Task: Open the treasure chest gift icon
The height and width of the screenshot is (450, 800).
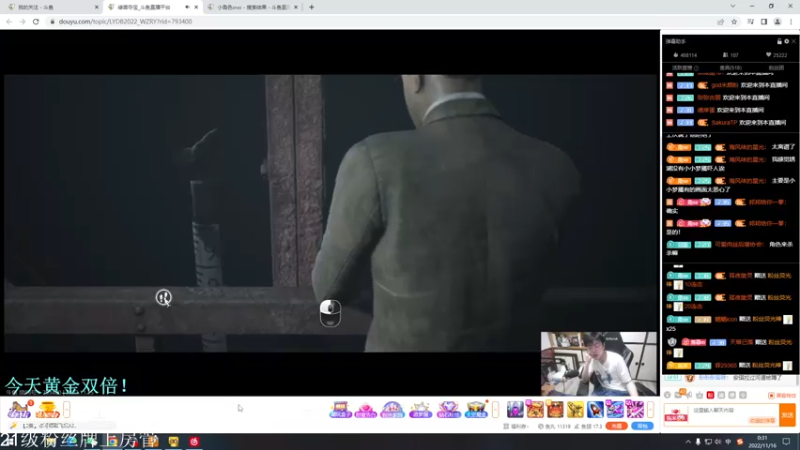Action: pos(476,409)
